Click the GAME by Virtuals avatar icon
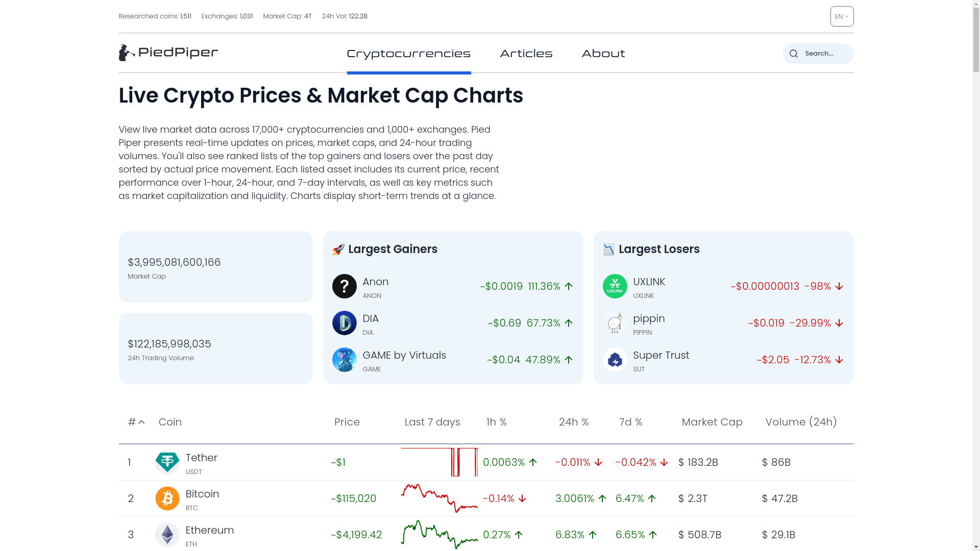Viewport: 980px width, 551px height. click(345, 360)
